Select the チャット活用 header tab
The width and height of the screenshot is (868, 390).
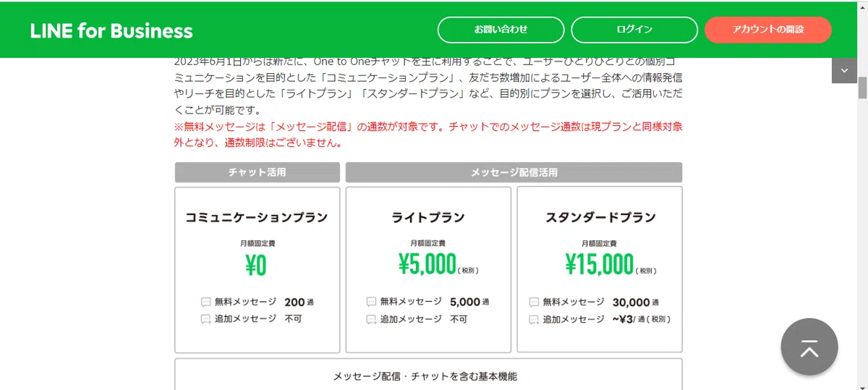(x=258, y=172)
